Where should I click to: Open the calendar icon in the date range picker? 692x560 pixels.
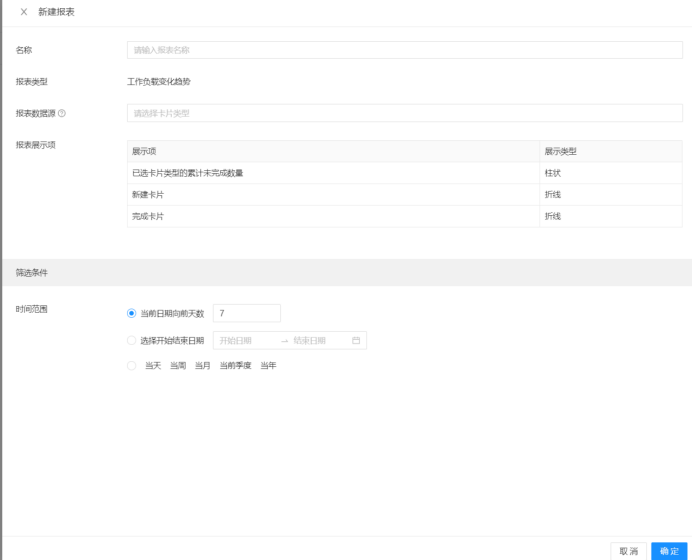point(356,341)
